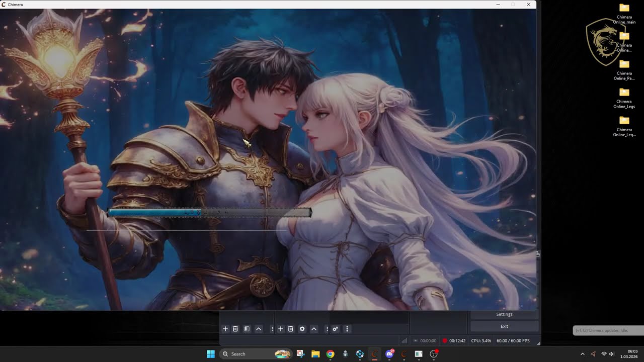
Task: Click the 60.00 / 60.00 FPS status text
Action: tap(513, 341)
